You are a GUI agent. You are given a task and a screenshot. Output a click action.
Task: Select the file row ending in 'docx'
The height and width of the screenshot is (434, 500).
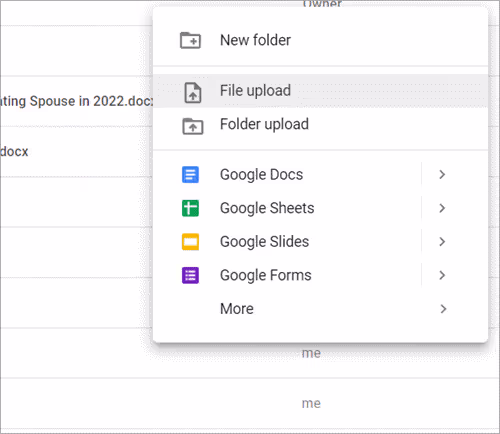click(76, 152)
